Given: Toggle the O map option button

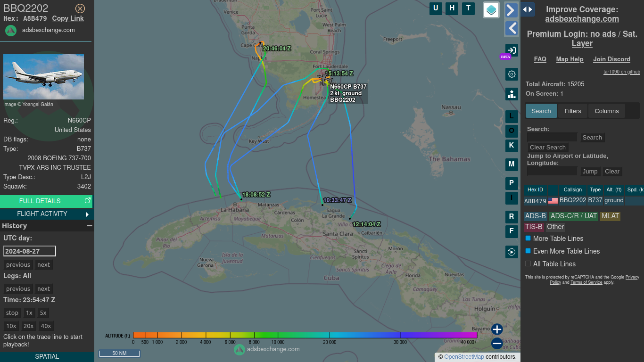Looking at the screenshot, I should 512,131.
